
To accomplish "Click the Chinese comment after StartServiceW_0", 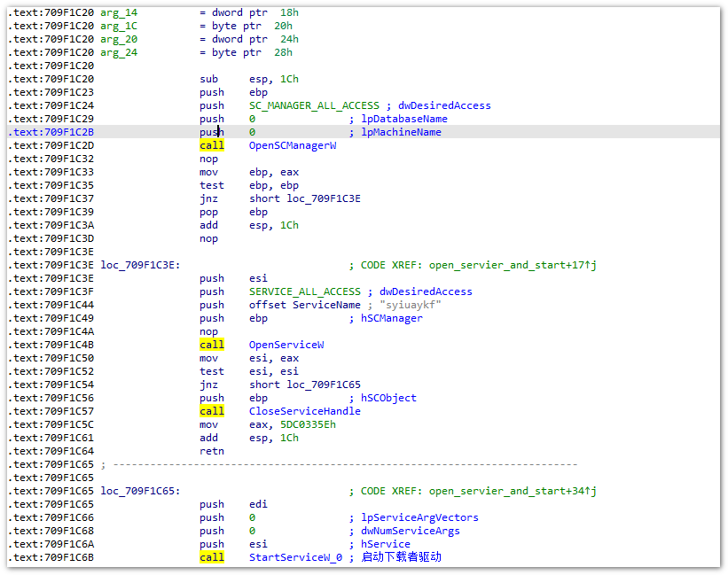I will (x=401, y=557).
